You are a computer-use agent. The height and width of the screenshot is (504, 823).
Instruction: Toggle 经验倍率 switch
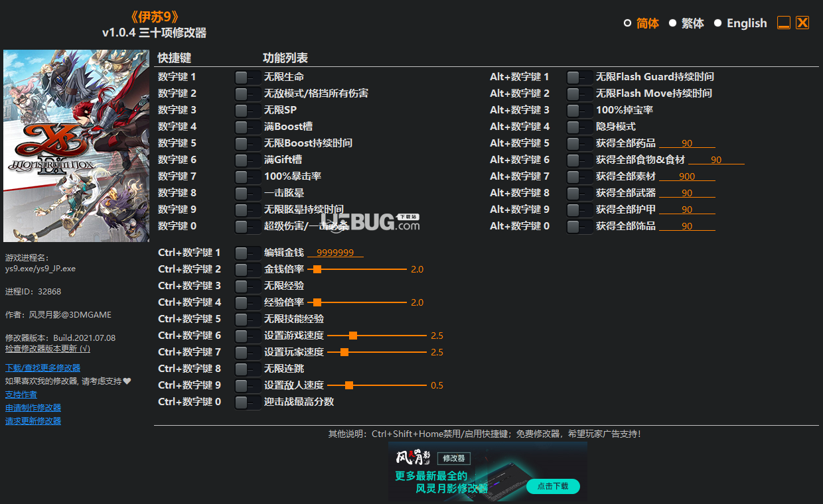pyautogui.click(x=248, y=303)
